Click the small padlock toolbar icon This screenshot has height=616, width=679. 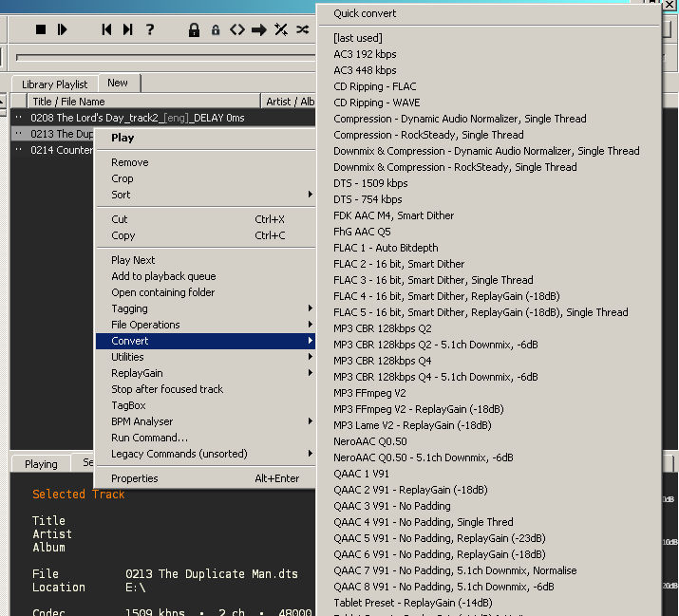[216, 29]
